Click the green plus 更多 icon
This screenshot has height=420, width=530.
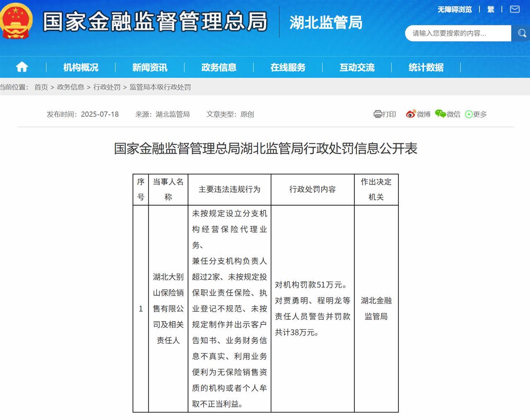pos(469,115)
